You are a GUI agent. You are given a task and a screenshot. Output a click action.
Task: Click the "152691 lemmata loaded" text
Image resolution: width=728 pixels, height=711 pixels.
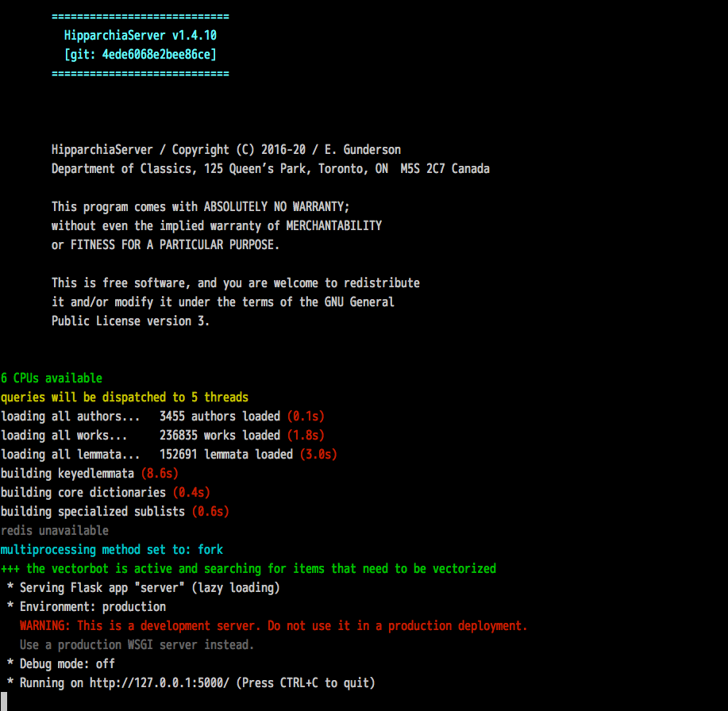(x=226, y=454)
